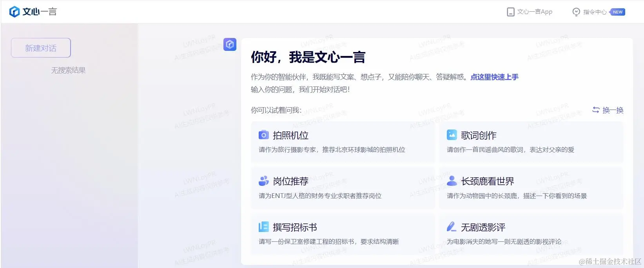This screenshot has height=268, width=644.
Task: Click the NEW badge next to 指令中心
Action: pyautogui.click(x=617, y=12)
